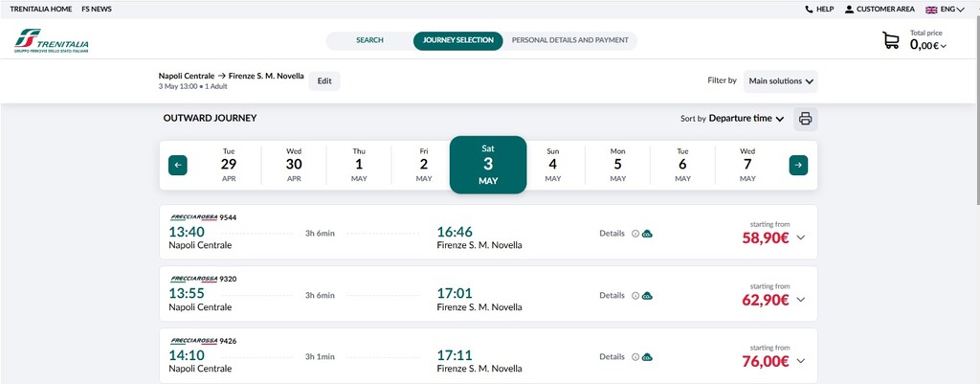Click the Trenitalia logo
This screenshot has height=384, width=980.
(x=52, y=40)
